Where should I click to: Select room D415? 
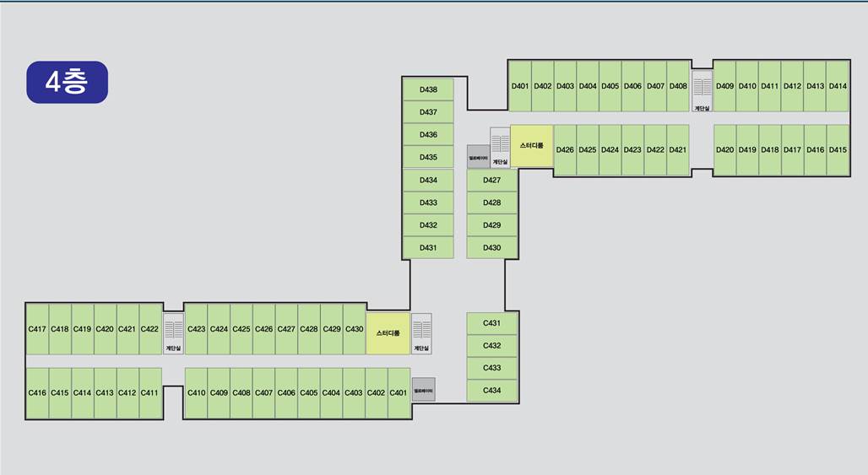(x=837, y=150)
